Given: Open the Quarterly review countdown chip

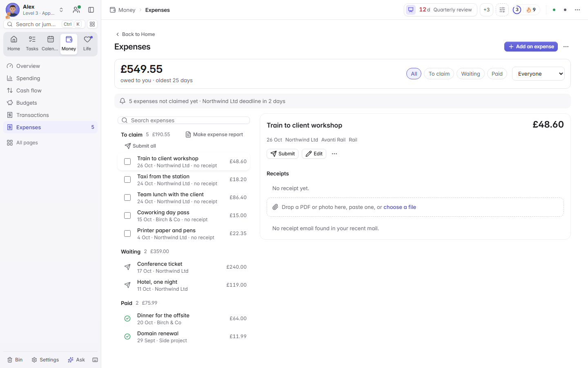Looking at the screenshot, I should (x=441, y=10).
